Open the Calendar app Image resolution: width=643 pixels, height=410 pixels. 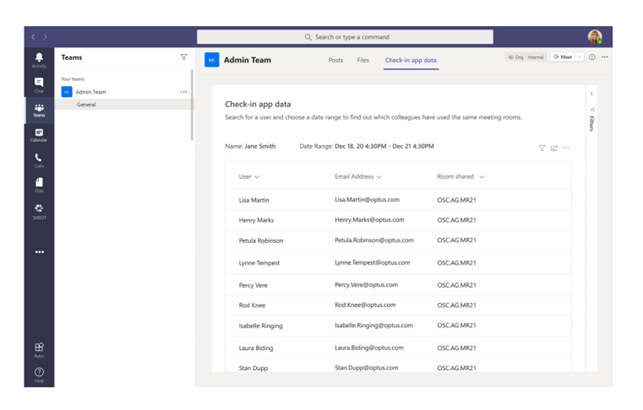click(x=39, y=135)
